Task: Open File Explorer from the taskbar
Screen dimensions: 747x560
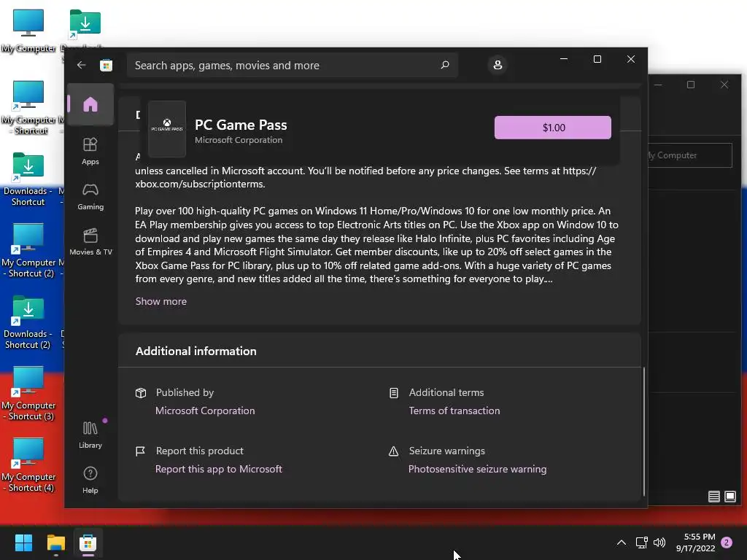Action: tap(55, 542)
